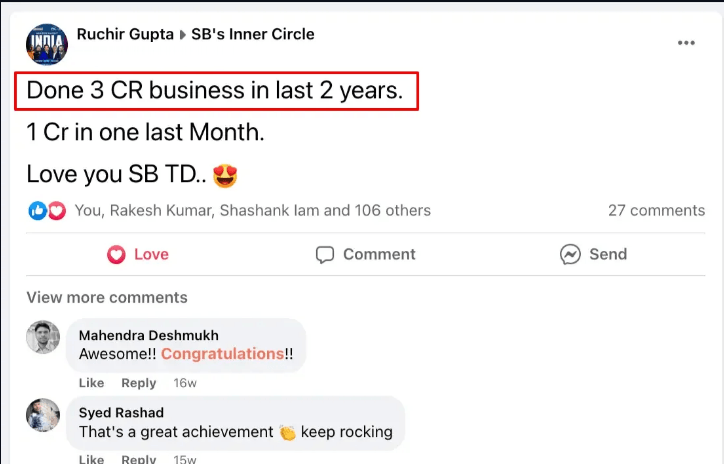Click the red heart reaction icon
Viewport: 724px width, 464px height.
56,211
